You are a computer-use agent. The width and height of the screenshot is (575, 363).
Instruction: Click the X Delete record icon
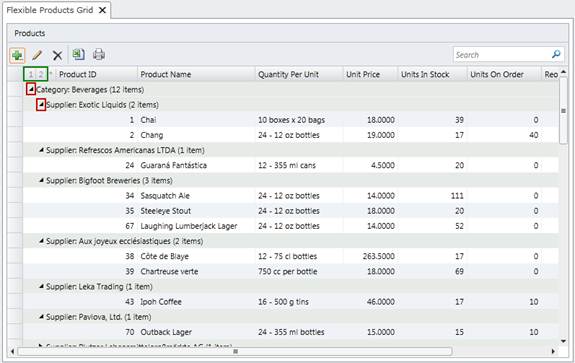(x=57, y=55)
